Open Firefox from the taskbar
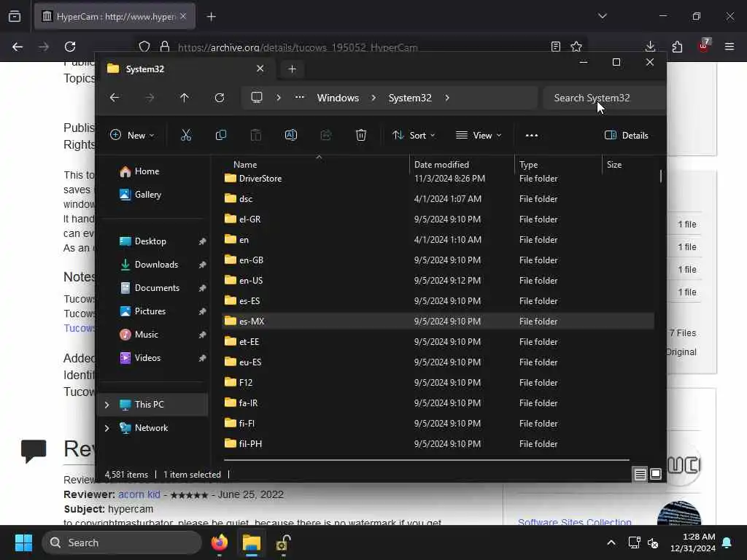747x560 pixels. (x=220, y=542)
